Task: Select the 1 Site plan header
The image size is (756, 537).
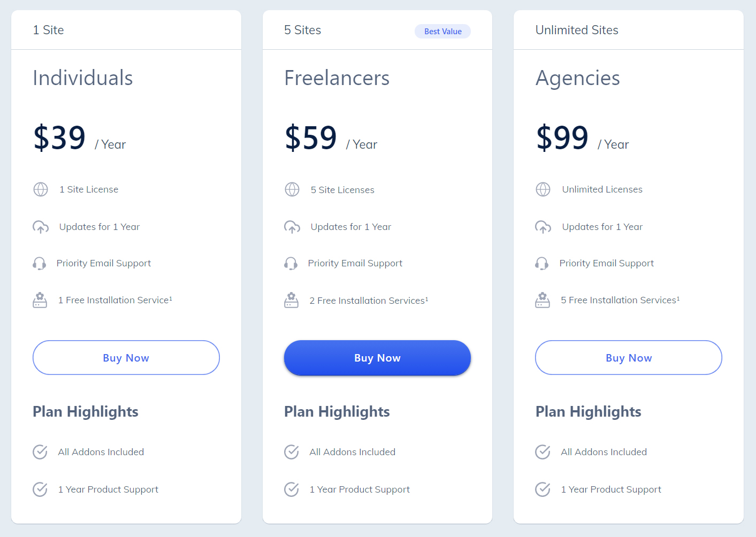Action: tap(48, 30)
